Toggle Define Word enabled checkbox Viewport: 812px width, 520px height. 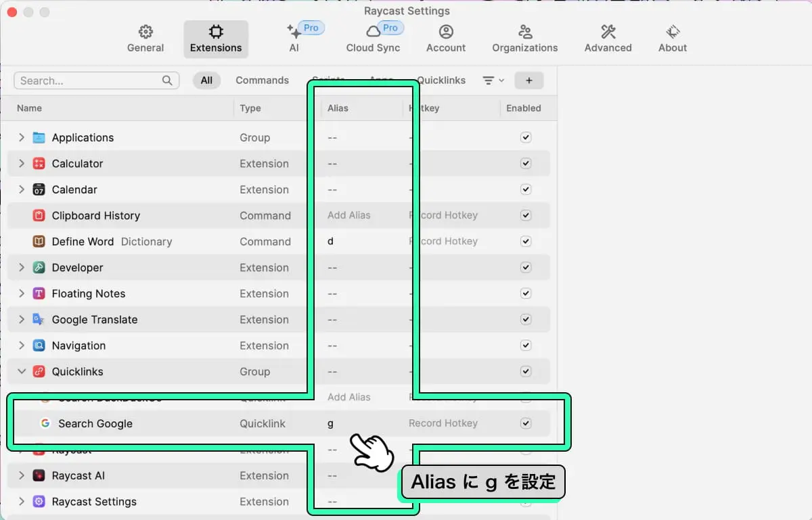point(526,241)
